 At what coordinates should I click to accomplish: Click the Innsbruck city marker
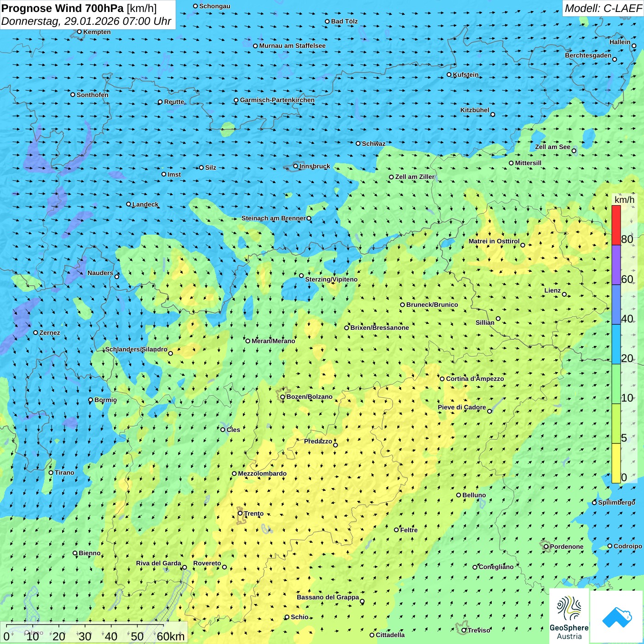296,166
